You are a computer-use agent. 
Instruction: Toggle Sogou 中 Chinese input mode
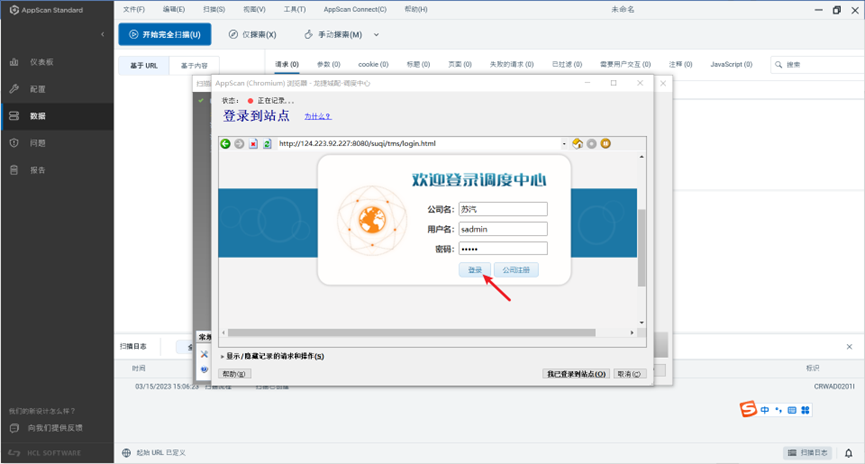pyautogui.click(x=765, y=410)
